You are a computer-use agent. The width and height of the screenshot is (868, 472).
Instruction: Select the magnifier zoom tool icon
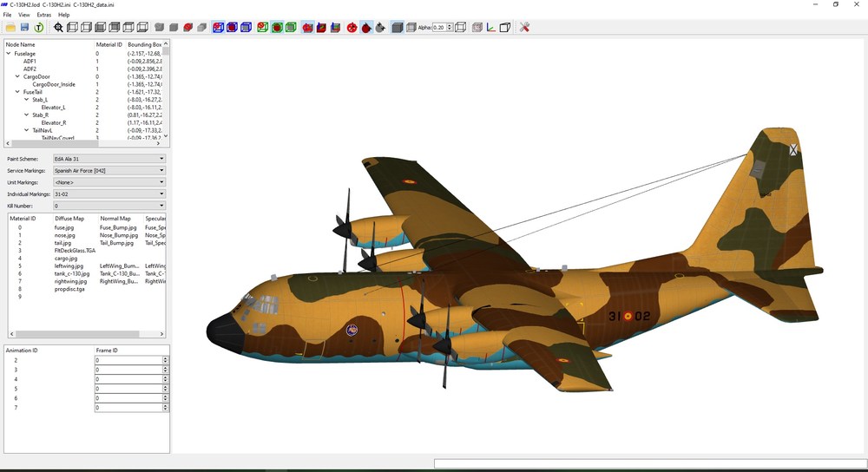click(58, 27)
